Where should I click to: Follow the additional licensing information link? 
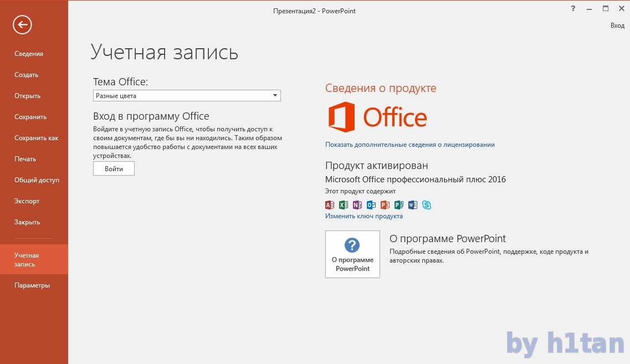[409, 145]
